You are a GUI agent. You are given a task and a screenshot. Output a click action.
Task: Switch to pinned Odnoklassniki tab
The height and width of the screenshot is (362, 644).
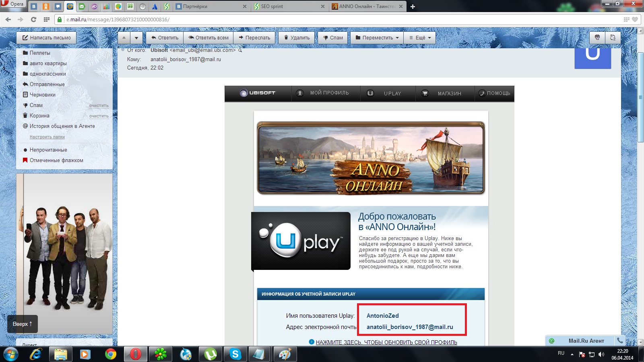click(x=46, y=6)
